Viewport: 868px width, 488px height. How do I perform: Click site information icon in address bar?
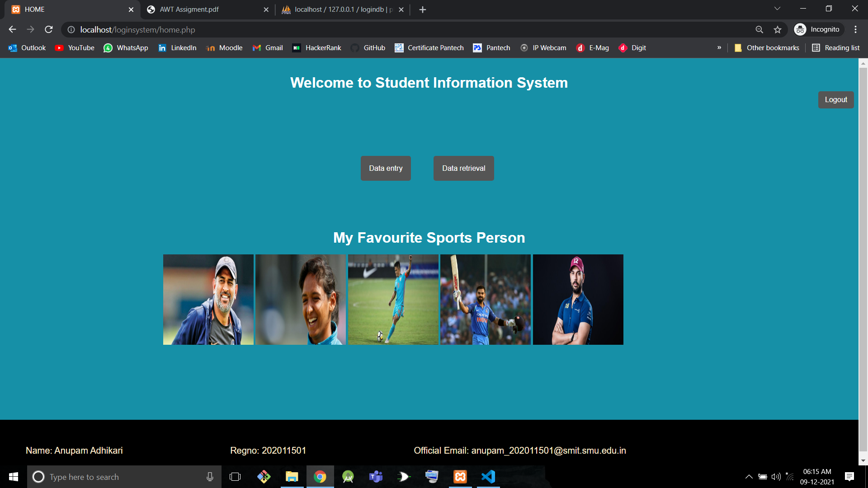tap(71, 29)
